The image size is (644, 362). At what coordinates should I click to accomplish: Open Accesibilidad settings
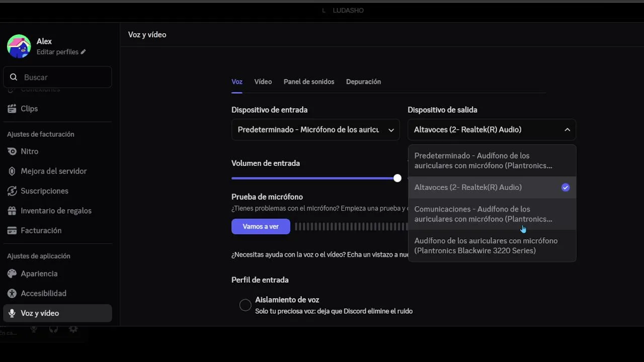tap(57, 293)
